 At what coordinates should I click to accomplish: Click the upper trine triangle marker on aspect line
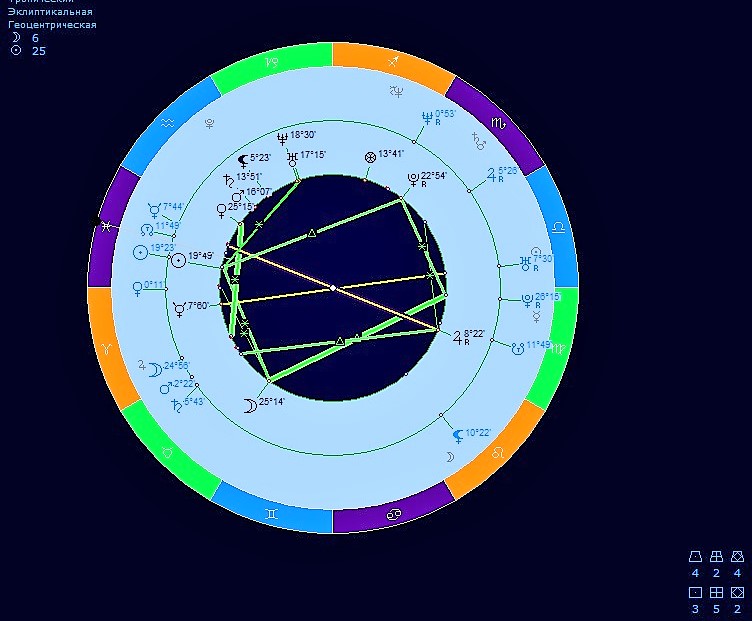click(x=312, y=234)
